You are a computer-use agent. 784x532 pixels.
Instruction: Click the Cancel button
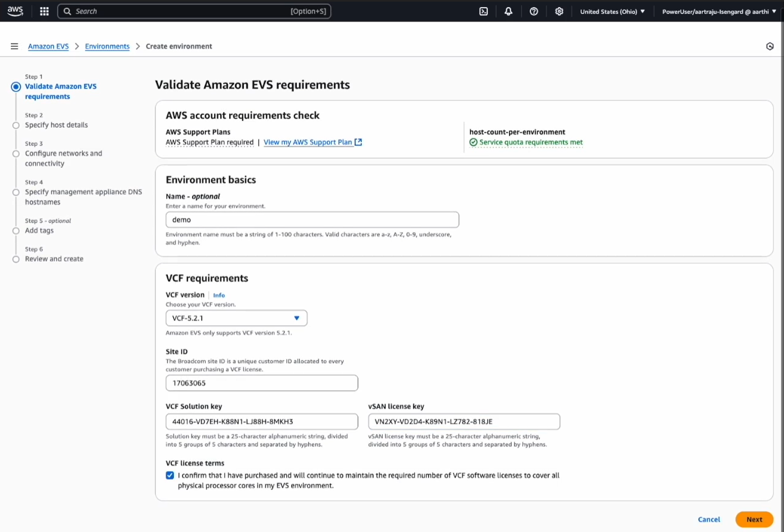coord(709,520)
